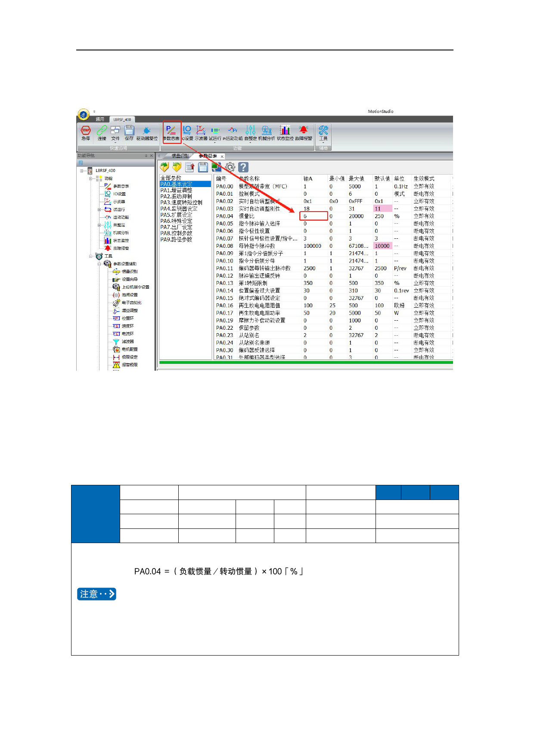Click 驱动器复位 drive reset icon
Viewport: 534px width, 756px height.
pos(147,131)
